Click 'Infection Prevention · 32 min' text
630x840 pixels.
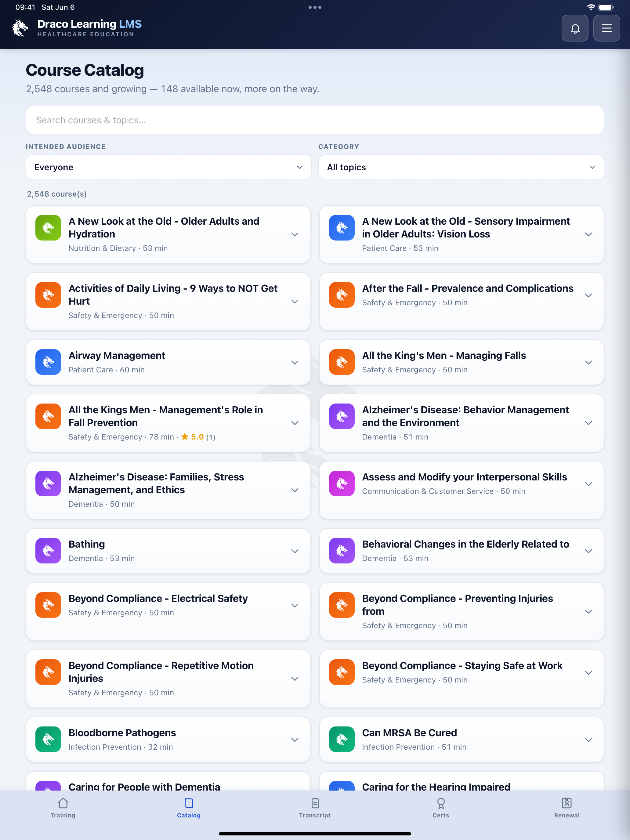(x=121, y=747)
